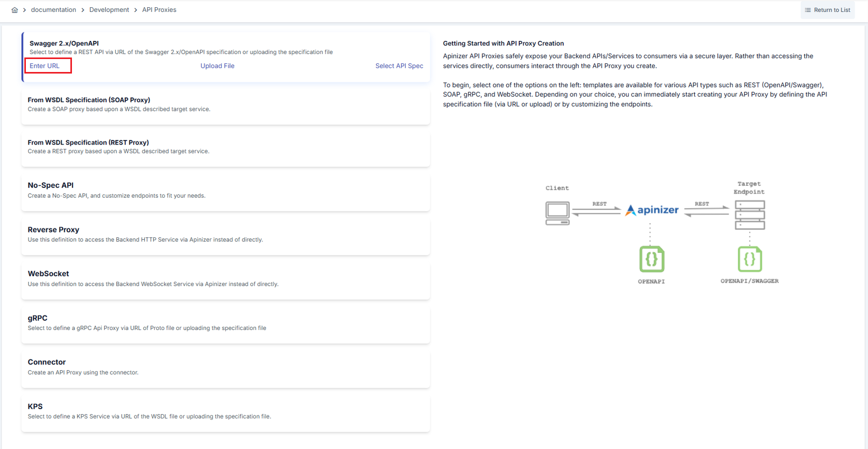Select the From WSDL Specification (REST Proxy) card

226,149
